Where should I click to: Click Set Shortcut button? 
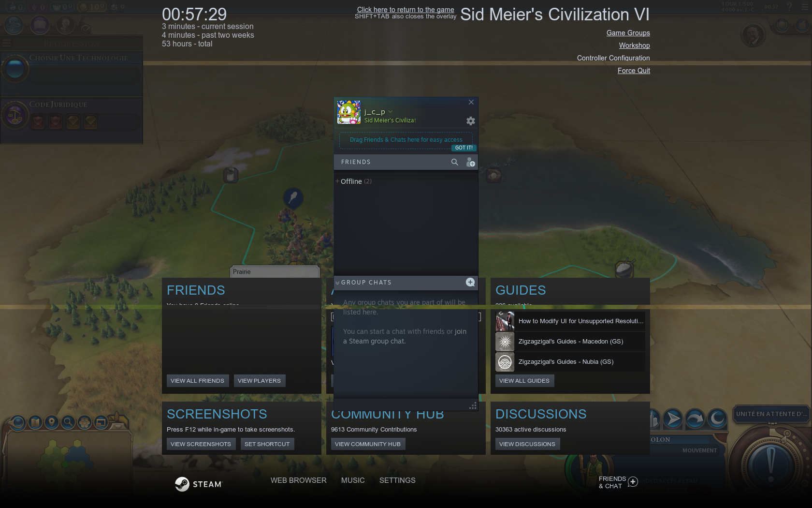pyautogui.click(x=267, y=444)
